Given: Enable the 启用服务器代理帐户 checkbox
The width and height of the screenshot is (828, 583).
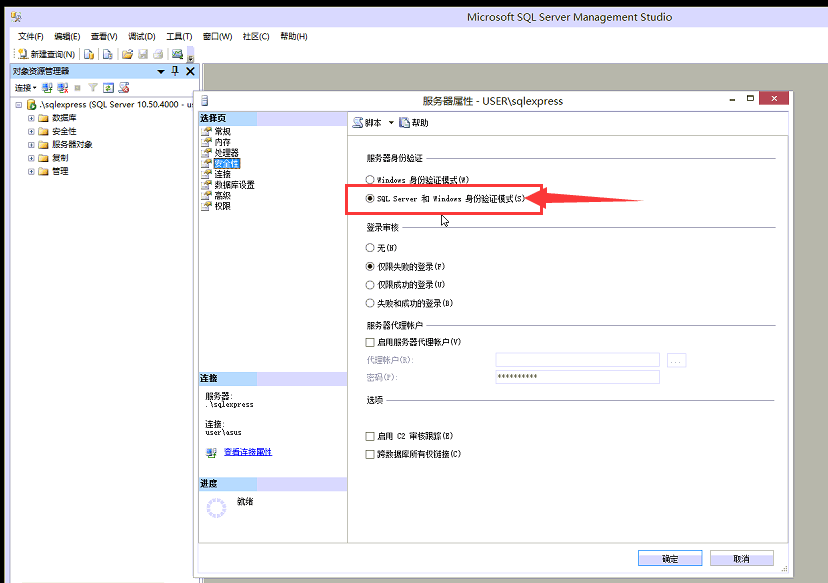Looking at the screenshot, I should coord(370,342).
